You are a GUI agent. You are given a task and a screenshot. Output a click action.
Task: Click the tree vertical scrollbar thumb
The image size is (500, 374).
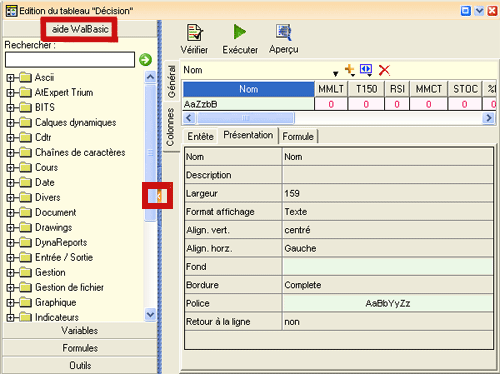[150, 152]
